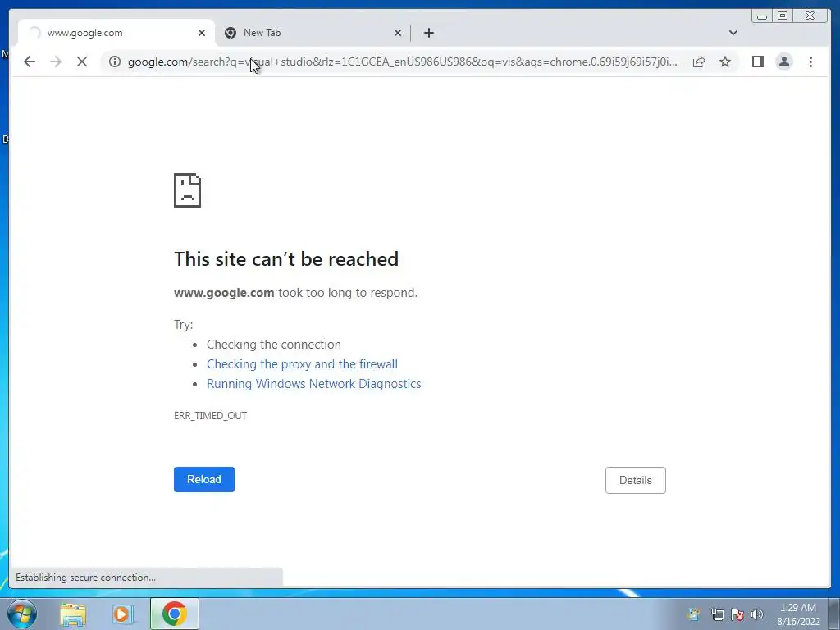Open the volume speaker tray icon
Viewport: 840px width, 630px height.
coord(756,614)
